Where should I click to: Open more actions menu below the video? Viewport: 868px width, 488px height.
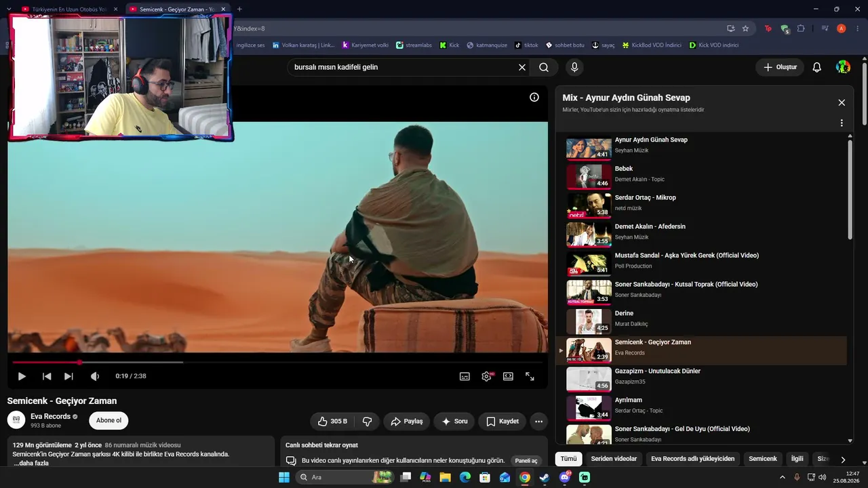538,422
